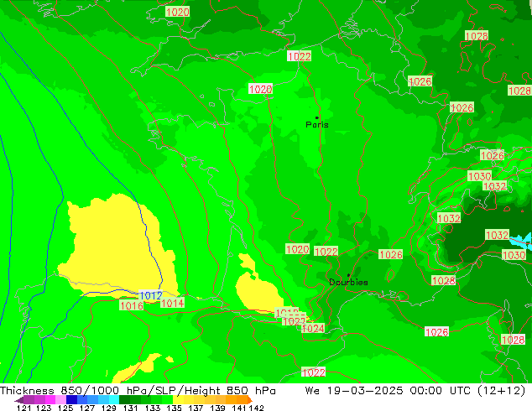Select the 1014 pressure label
Screen dimensions: 532x411
[172, 303]
